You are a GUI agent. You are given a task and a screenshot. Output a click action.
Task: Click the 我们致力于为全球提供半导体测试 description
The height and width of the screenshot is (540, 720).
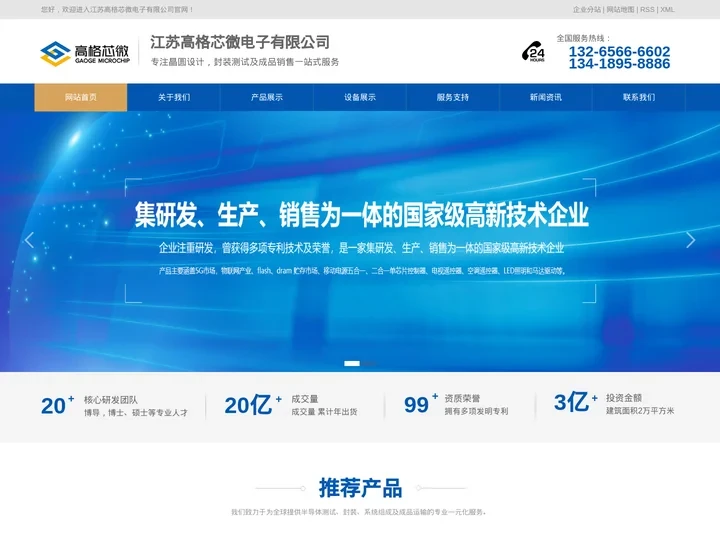(x=359, y=512)
